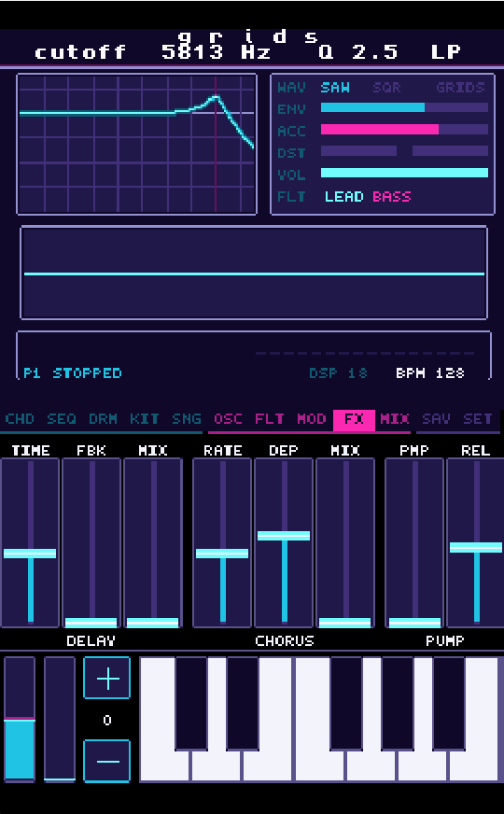Click the DSP 18 readout
Image resolution: width=504 pixels, height=814 pixels.
click(x=339, y=373)
